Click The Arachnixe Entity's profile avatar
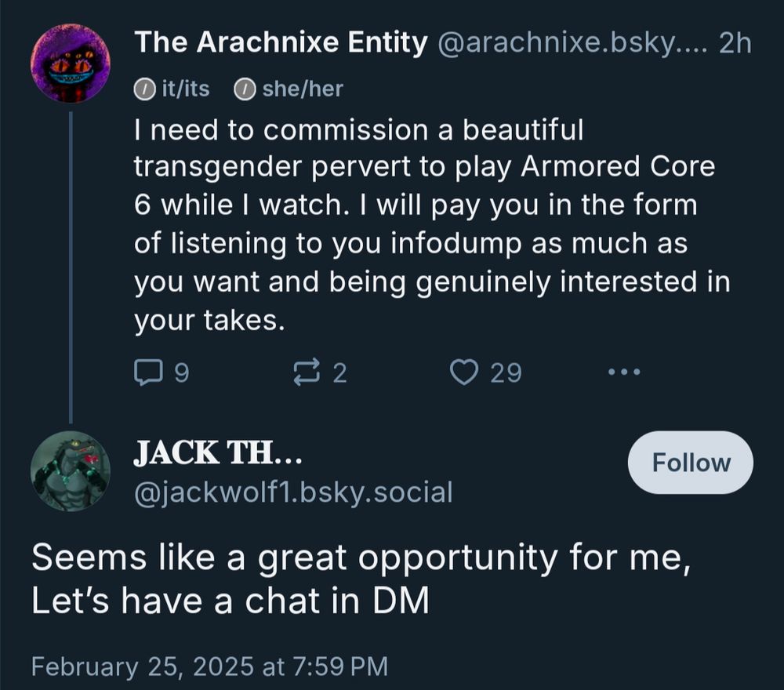This screenshot has width=784, height=690. click(x=71, y=64)
